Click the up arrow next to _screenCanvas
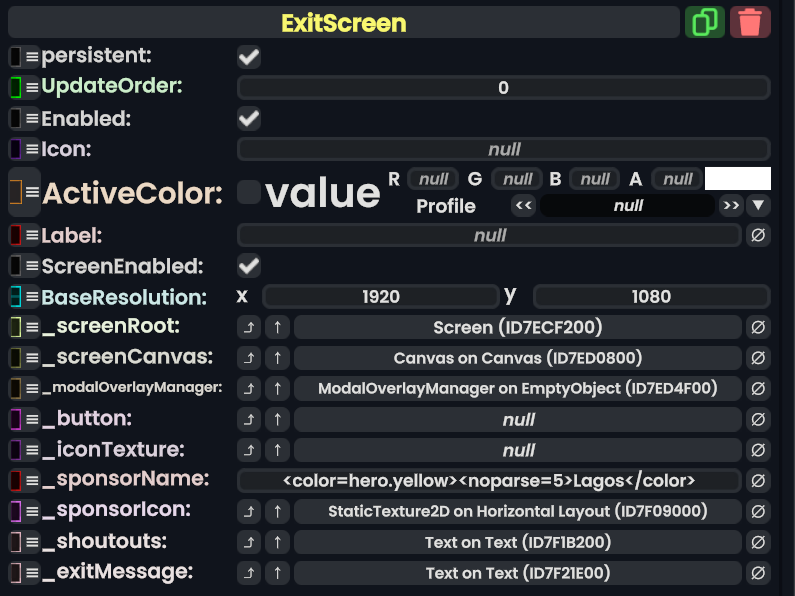The width and height of the screenshot is (795, 596). [278, 358]
